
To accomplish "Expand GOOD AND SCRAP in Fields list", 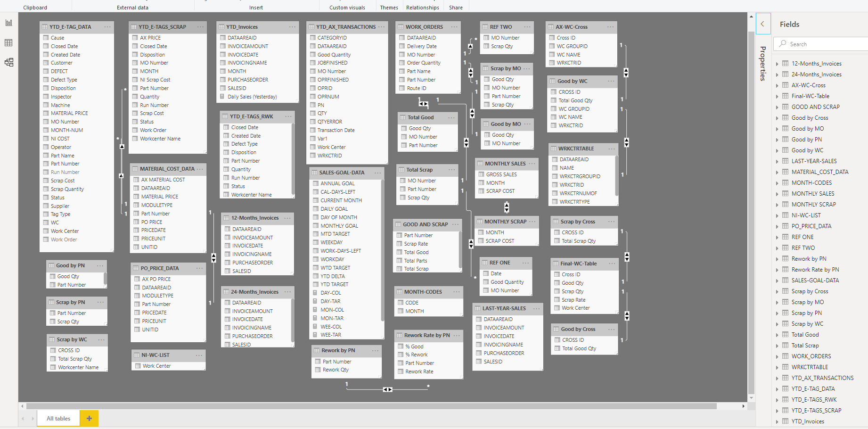I will pyautogui.click(x=778, y=107).
